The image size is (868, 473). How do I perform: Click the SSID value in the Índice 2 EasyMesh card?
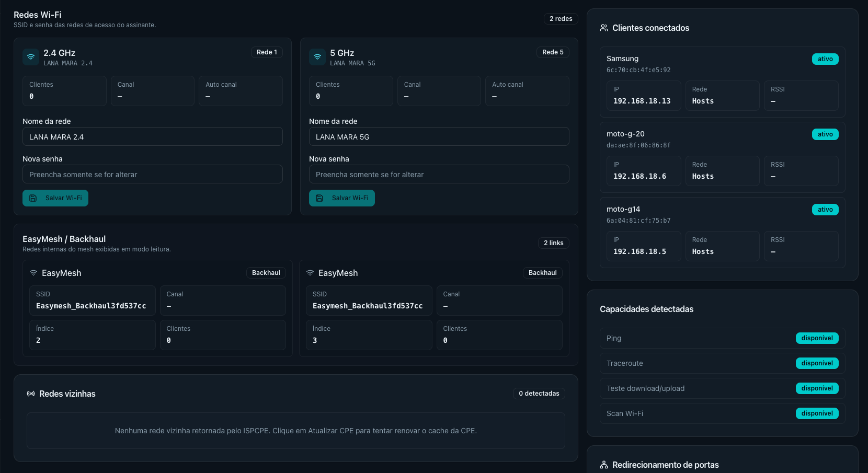click(x=91, y=306)
